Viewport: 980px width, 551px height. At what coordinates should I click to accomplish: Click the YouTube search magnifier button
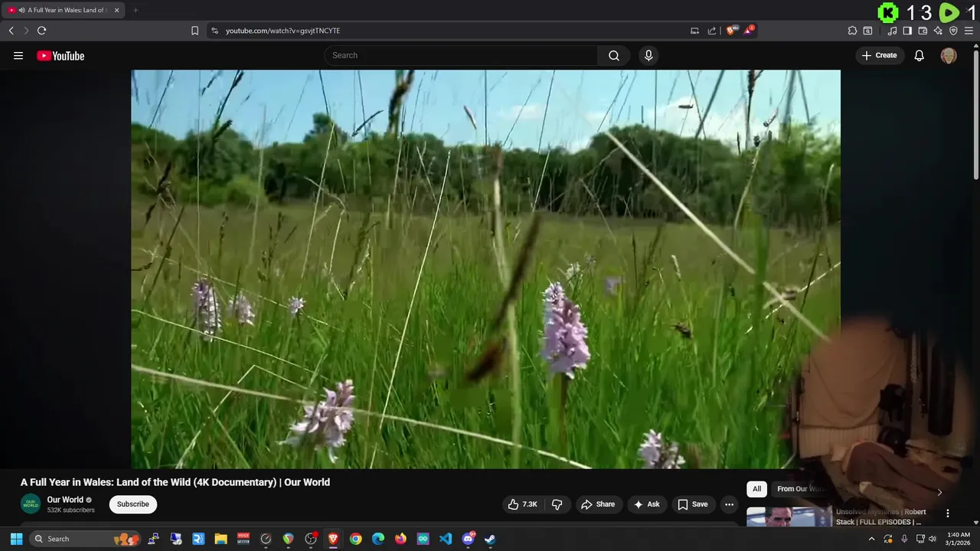pos(614,55)
